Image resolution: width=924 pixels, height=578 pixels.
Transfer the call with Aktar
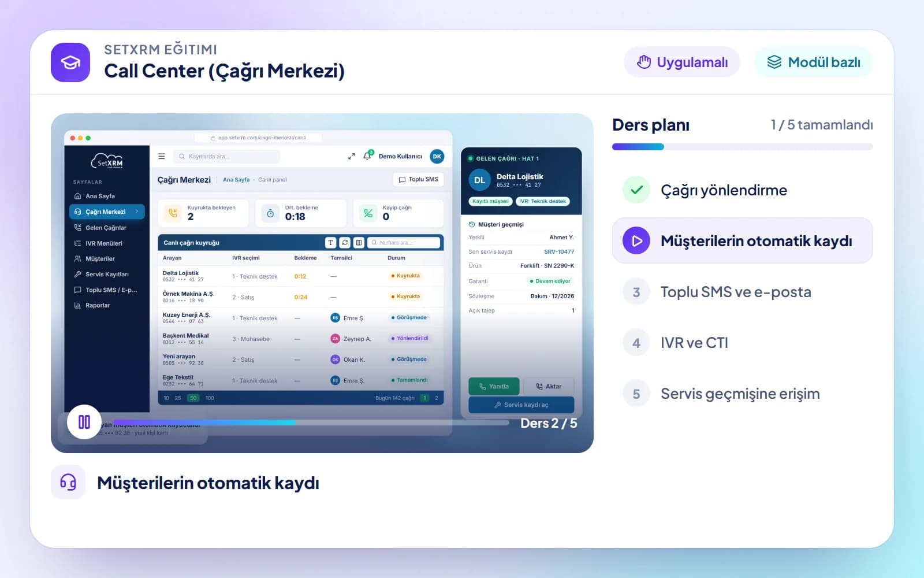pos(549,386)
